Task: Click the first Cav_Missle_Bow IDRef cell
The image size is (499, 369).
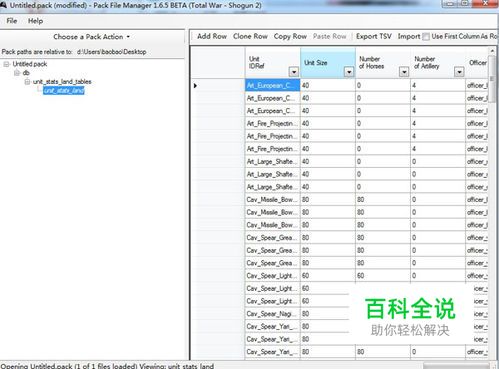Action: point(272,200)
